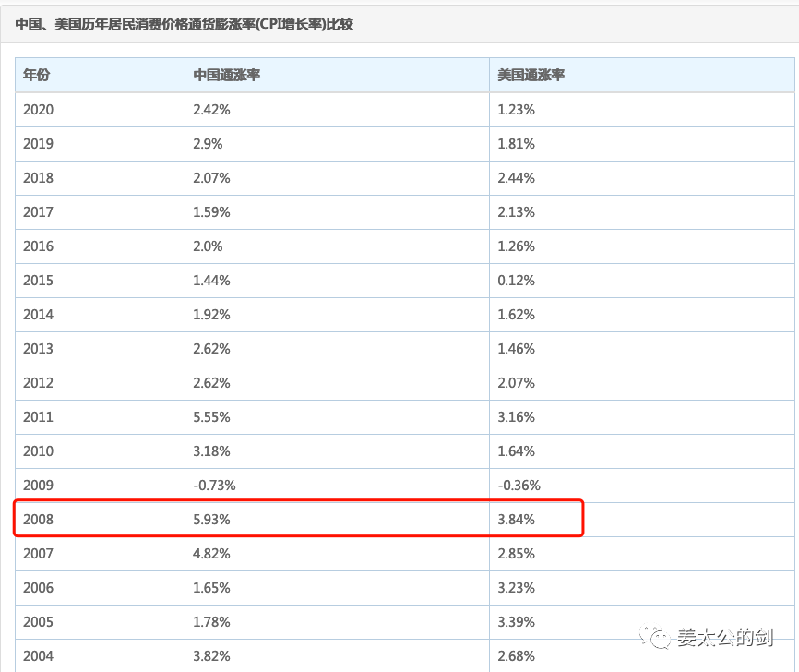
Task: Click the year cell 2011
Action: point(38,417)
